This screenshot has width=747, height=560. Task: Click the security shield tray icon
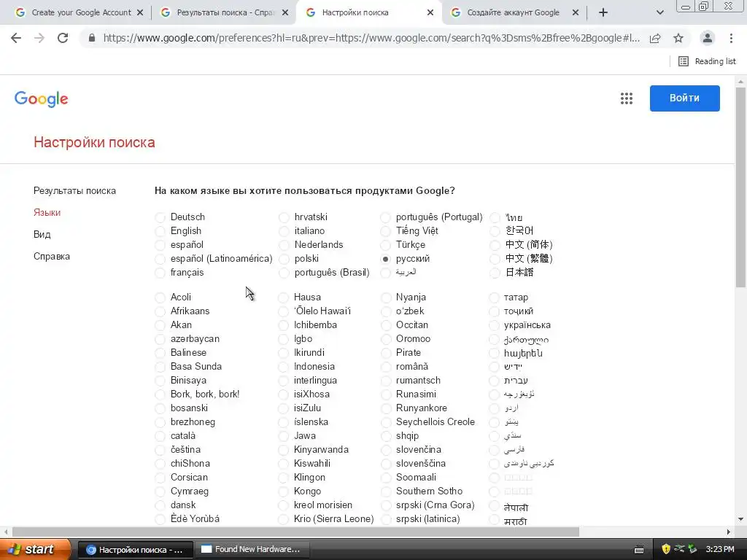[666, 549]
